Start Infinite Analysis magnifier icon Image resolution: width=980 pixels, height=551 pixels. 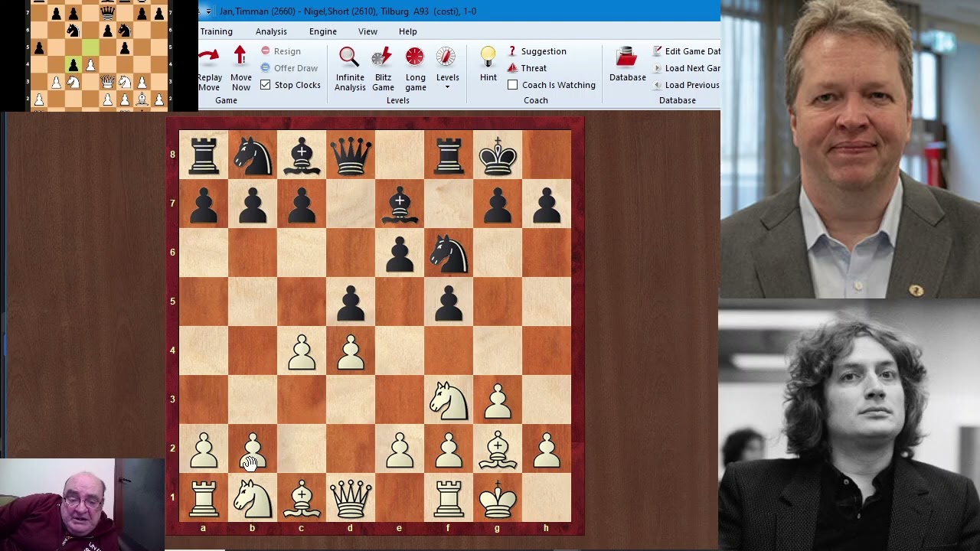(x=349, y=57)
